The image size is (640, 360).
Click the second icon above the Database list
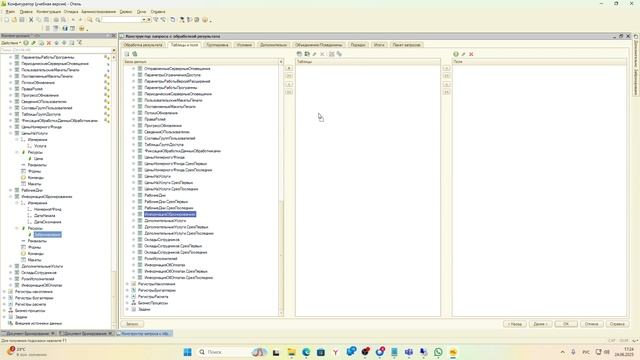point(135,54)
